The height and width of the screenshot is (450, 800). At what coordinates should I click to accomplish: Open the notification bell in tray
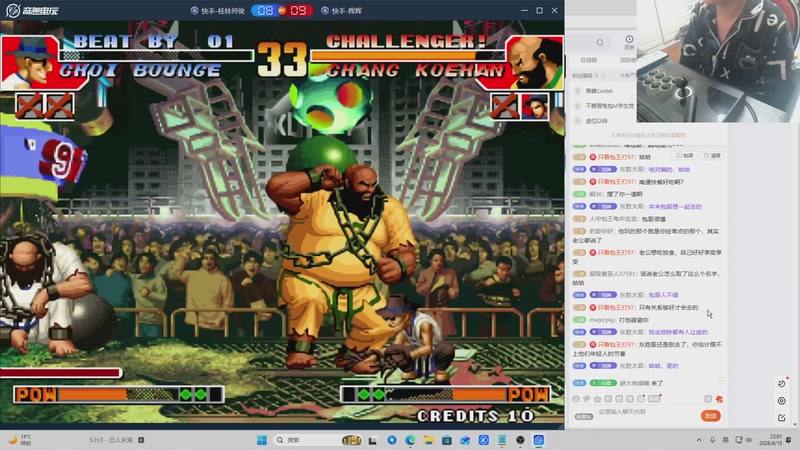(789, 440)
